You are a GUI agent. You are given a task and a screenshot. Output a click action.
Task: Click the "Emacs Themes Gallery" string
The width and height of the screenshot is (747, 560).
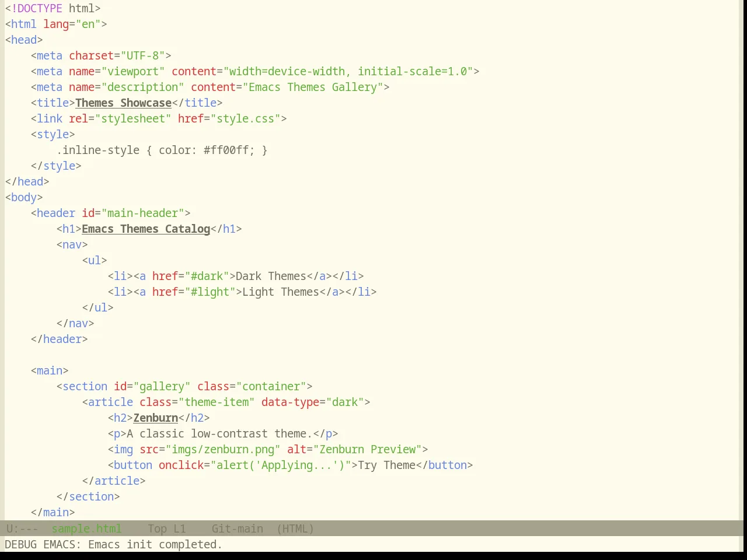pos(313,87)
